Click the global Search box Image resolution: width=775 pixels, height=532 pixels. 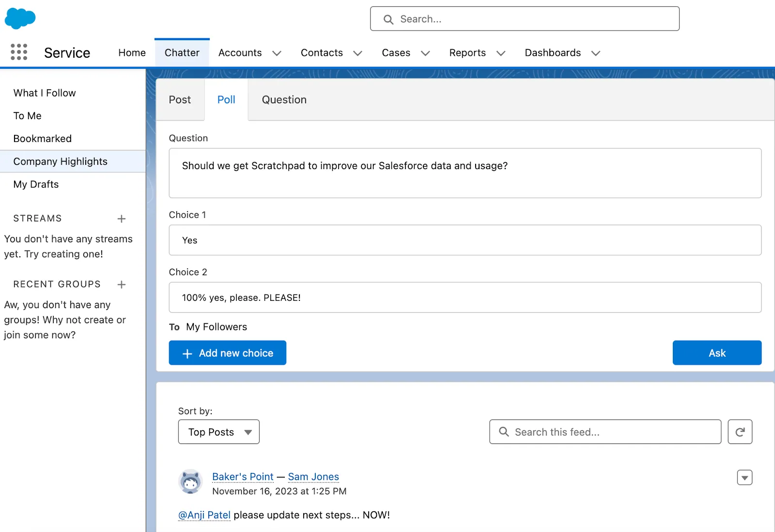525,19
